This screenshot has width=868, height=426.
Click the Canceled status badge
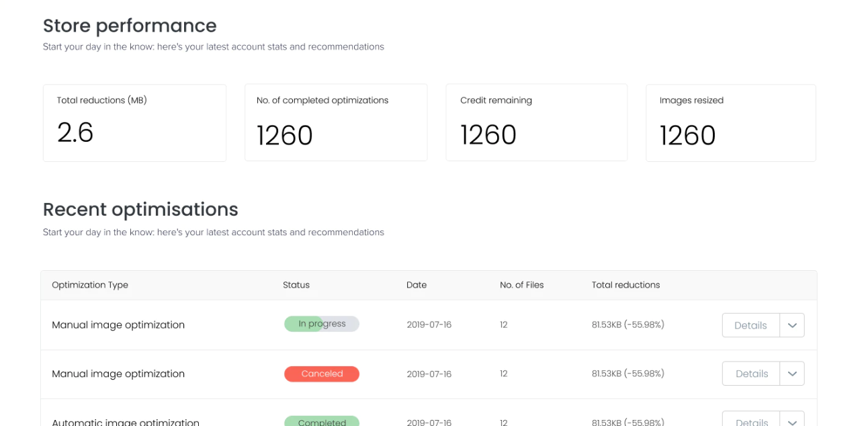[x=322, y=374]
